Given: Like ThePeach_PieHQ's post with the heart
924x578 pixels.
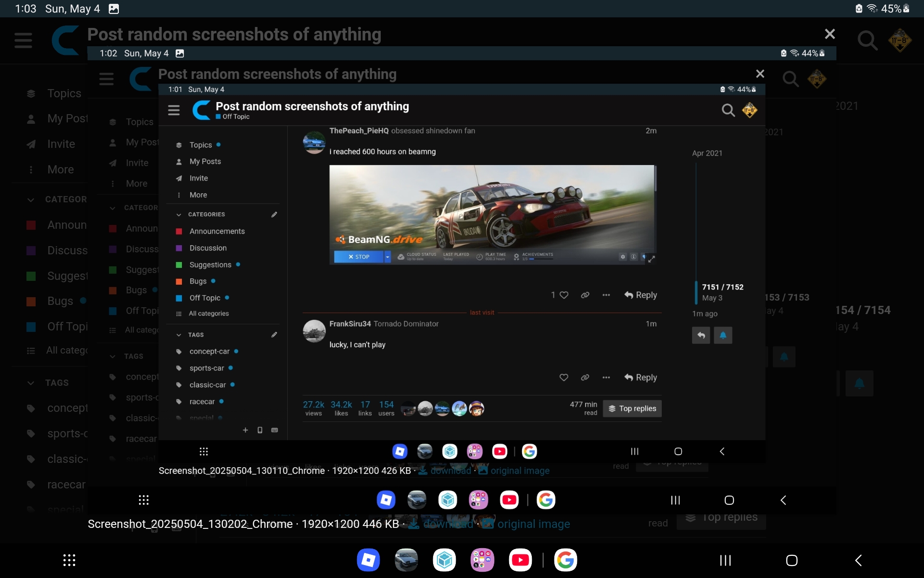Looking at the screenshot, I should 564,295.
